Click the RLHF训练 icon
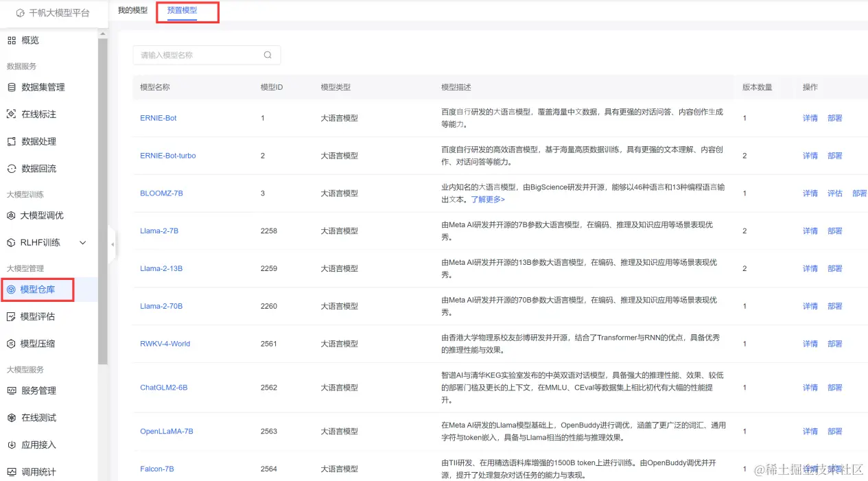868x481 pixels. point(11,242)
